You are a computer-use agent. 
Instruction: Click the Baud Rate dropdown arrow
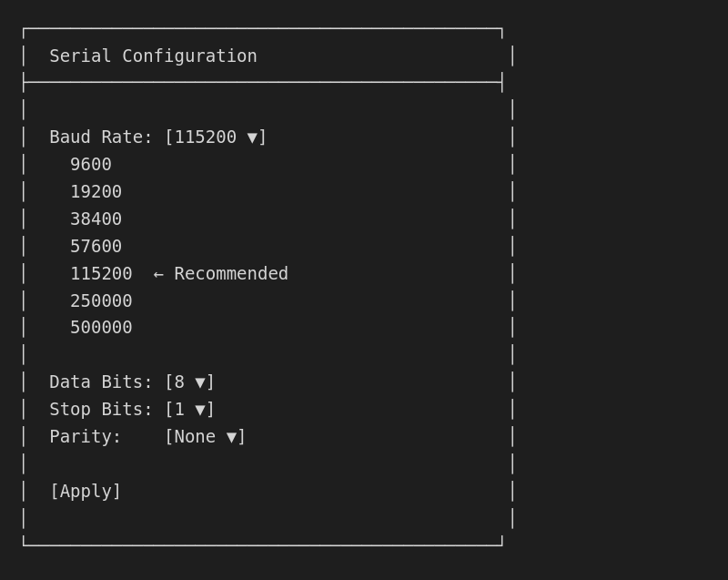[253, 137]
